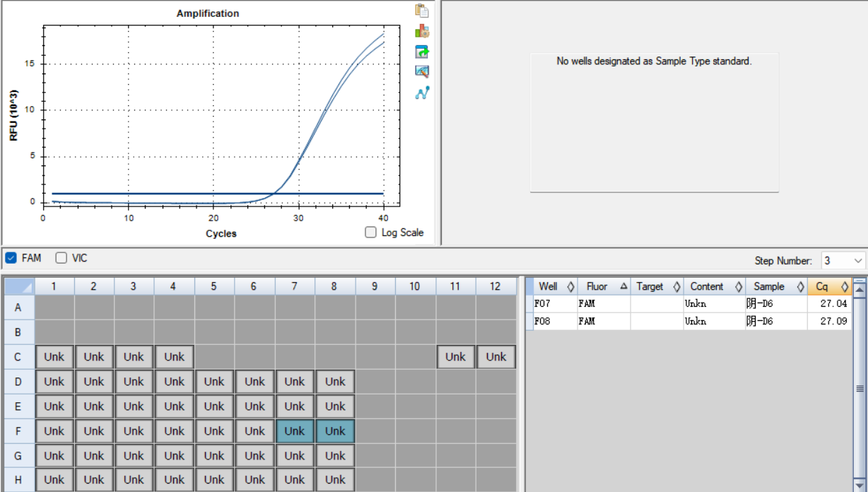Select well F8 in the plate
This screenshot has width=868, height=492.
point(335,431)
